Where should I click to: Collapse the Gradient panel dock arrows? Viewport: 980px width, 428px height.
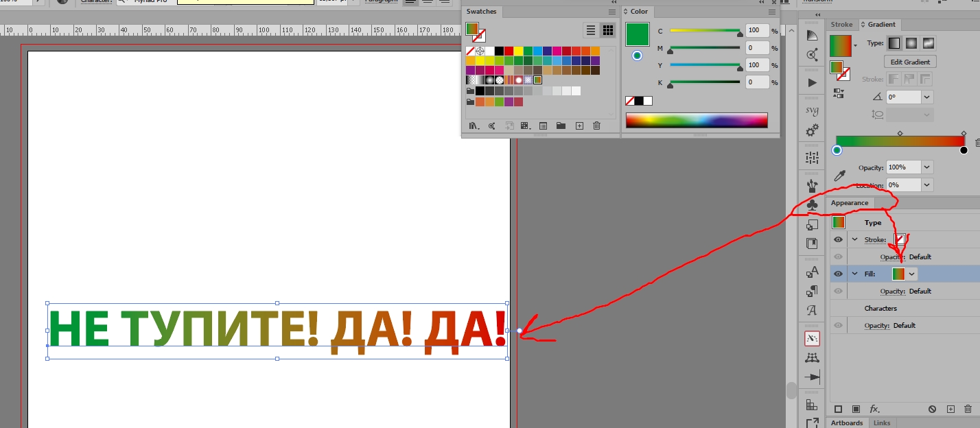point(819,14)
